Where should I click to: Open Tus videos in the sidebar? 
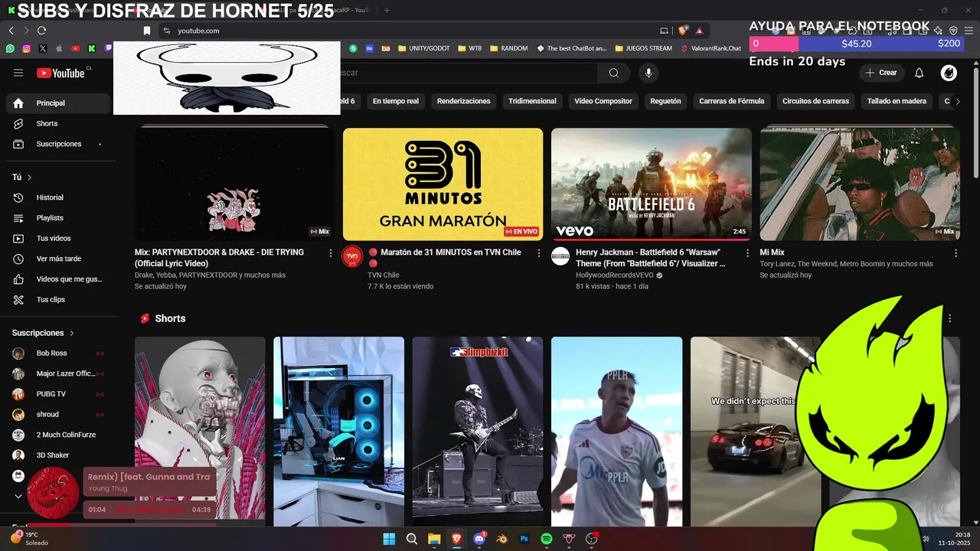click(59, 238)
